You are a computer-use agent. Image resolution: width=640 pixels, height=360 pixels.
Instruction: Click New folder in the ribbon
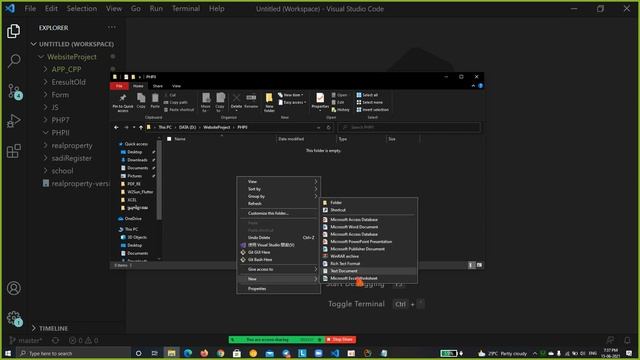pos(269,102)
